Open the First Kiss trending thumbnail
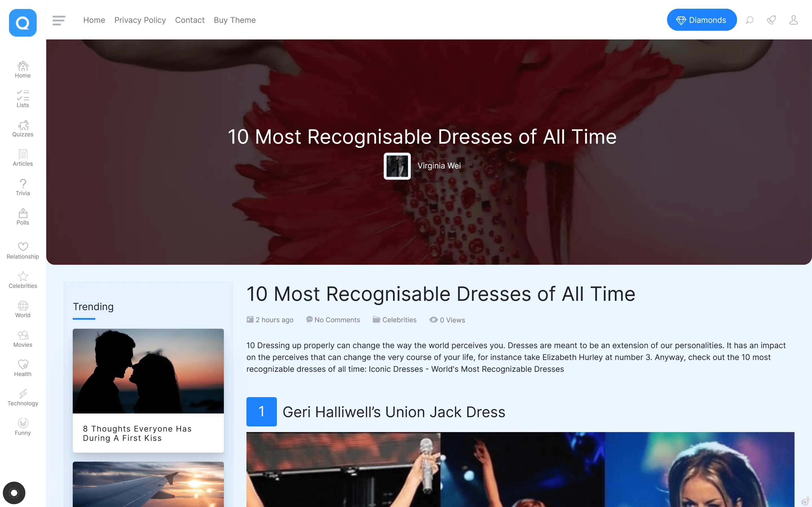The width and height of the screenshot is (812, 507). [148, 371]
